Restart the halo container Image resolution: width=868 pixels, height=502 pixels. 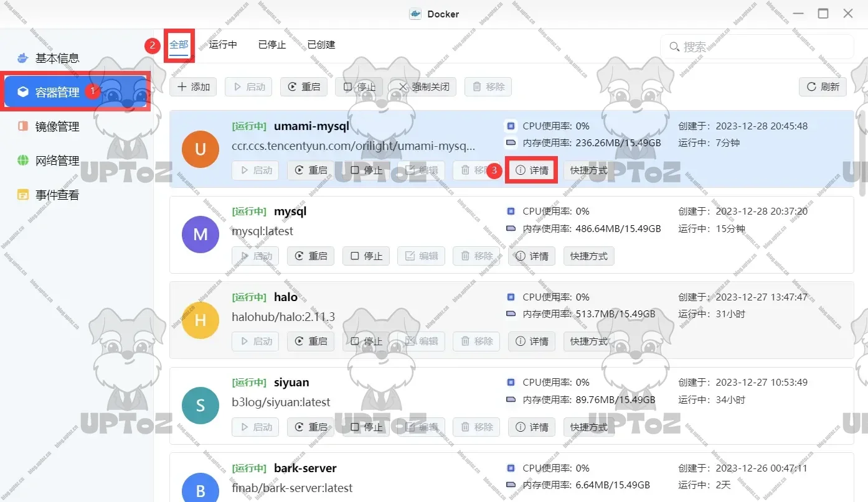pos(311,342)
